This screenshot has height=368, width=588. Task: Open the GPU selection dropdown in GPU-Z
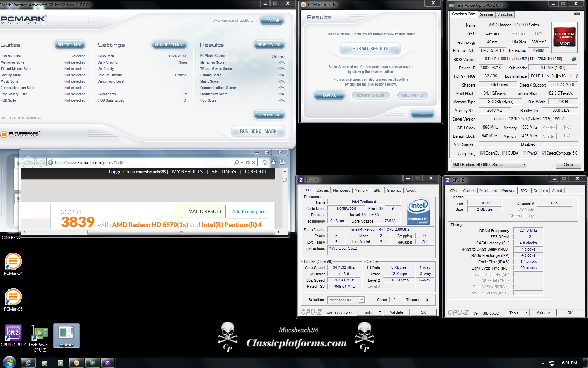pyautogui.click(x=489, y=165)
